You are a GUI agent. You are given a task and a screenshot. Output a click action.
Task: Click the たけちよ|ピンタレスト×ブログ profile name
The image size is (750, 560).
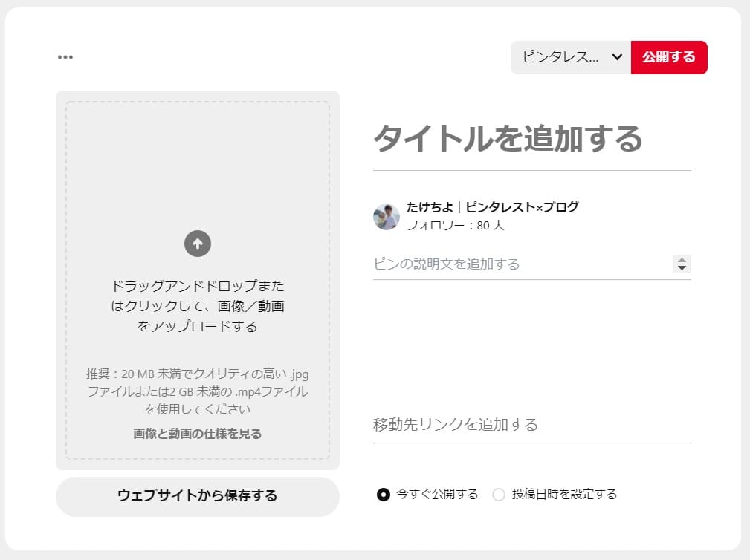(x=492, y=207)
